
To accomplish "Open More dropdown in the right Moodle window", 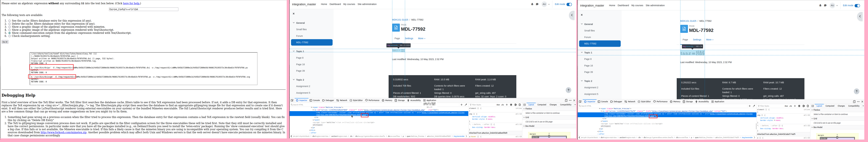I will coord(710,40).
